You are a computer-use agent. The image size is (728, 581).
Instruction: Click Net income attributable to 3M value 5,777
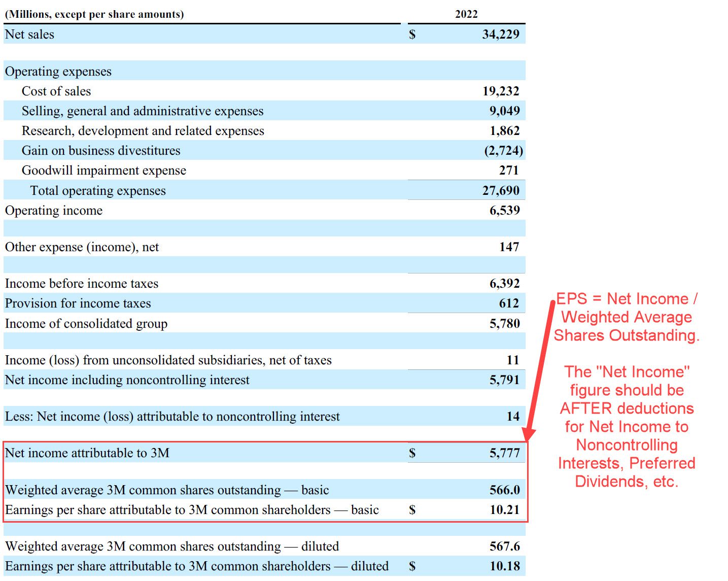point(503,453)
